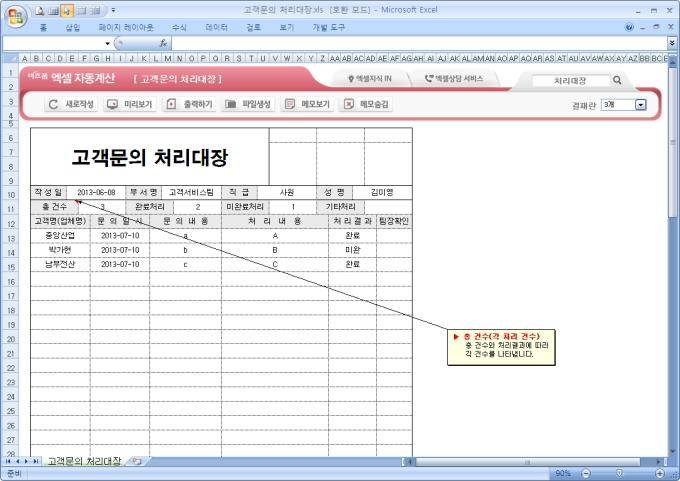Click the Print Preview icon in Quick Access Toolbar
The width and height of the screenshot is (680, 481).
[x=40, y=10]
